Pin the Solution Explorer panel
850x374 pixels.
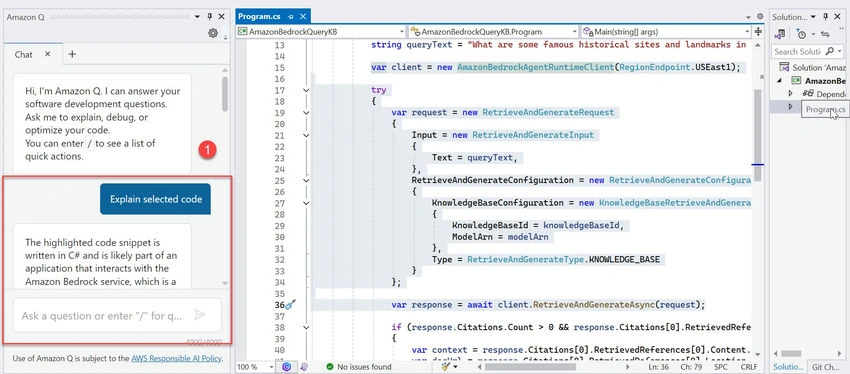coord(826,17)
